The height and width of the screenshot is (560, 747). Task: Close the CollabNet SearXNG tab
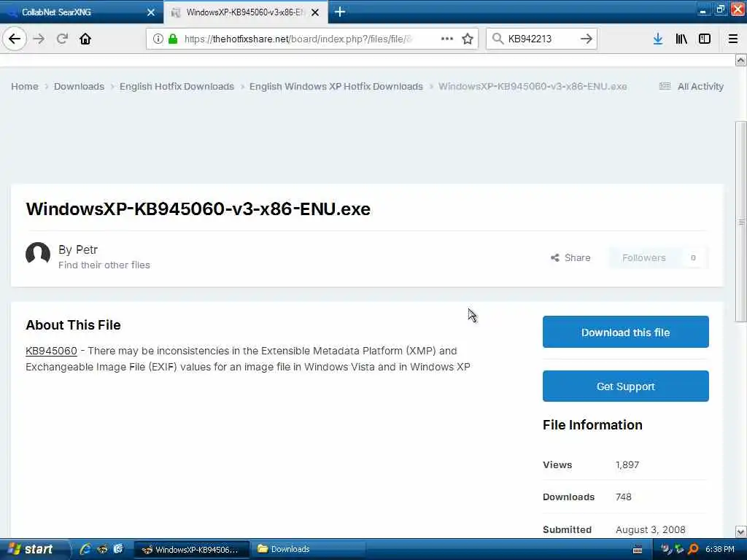click(x=151, y=12)
